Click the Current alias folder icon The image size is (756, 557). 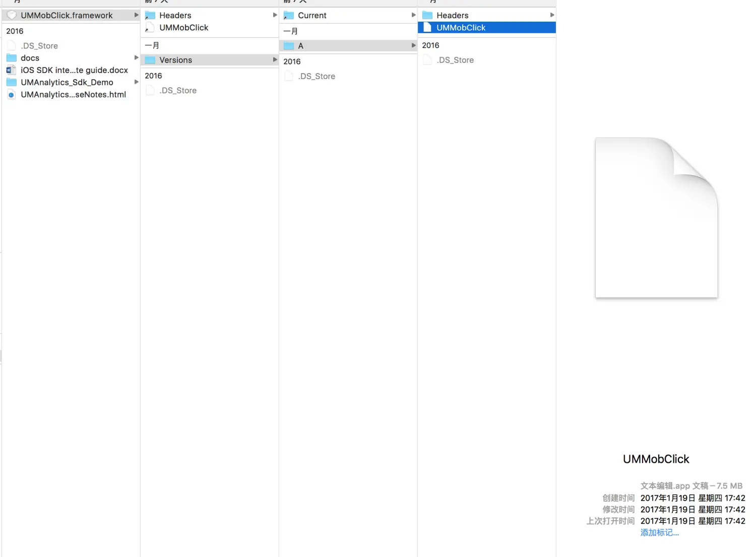pos(289,15)
